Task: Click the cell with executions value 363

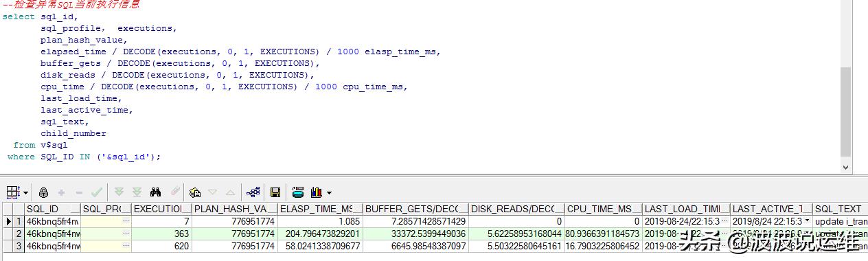Action: click(161, 234)
